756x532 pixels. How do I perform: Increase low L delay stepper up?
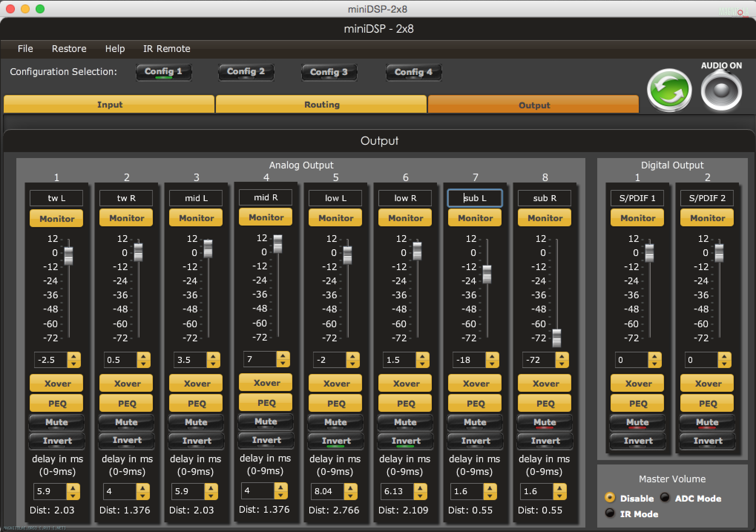(350, 487)
